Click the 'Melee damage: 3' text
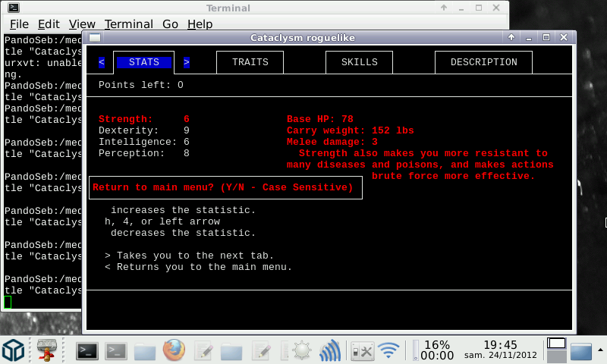Image resolution: width=607 pixels, height=364 pixels. point(332,142)
